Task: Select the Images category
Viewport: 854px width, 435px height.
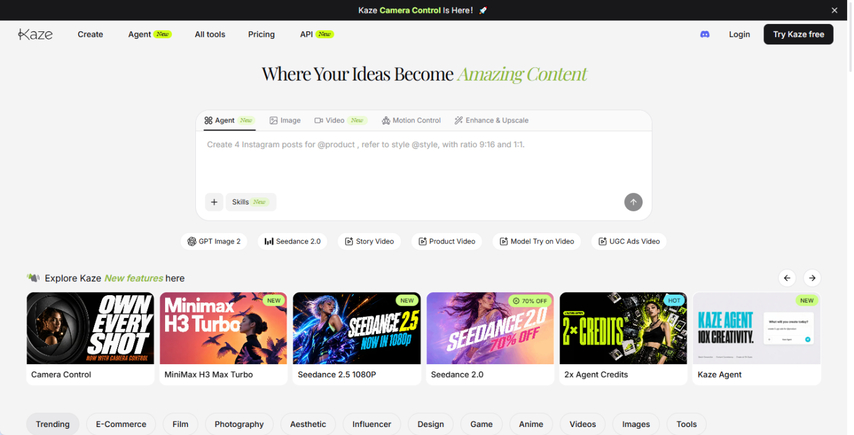Action: (636, 424)
